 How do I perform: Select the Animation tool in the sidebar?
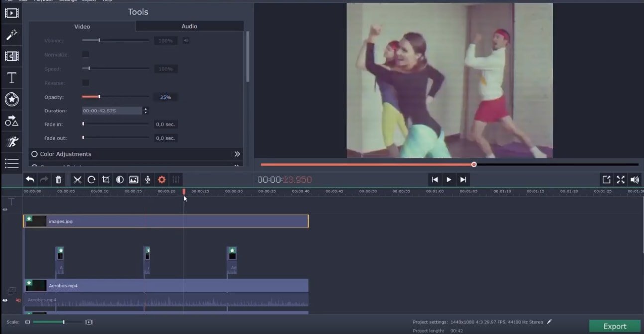[x=12, y=142]
